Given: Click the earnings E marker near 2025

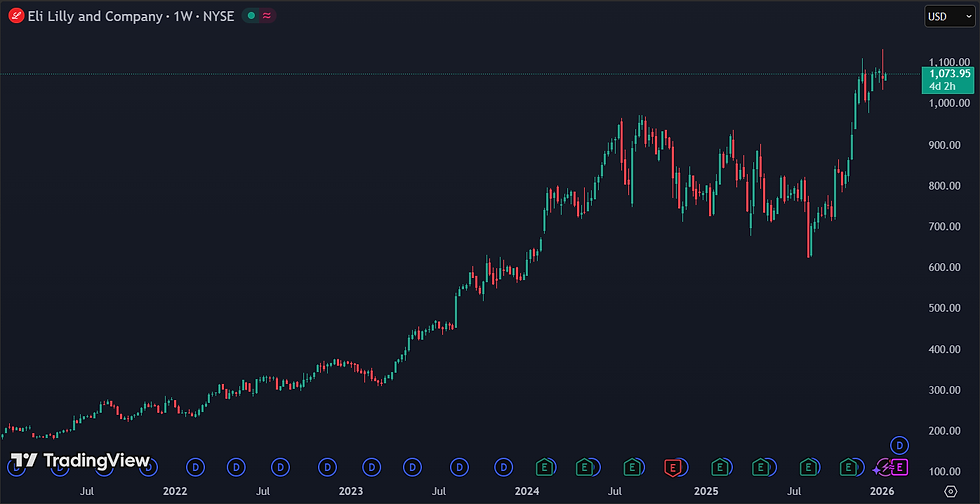Looking at the screenshot, I should (719, 466).
